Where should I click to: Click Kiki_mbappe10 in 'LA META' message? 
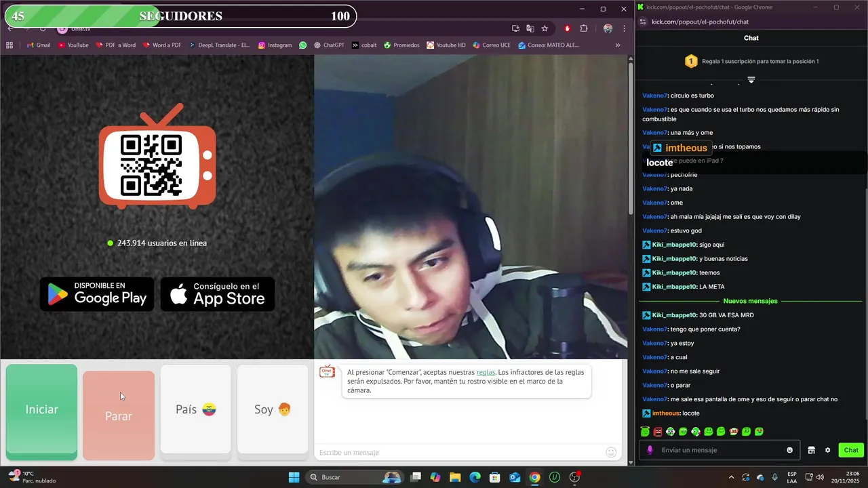(674, 287)
